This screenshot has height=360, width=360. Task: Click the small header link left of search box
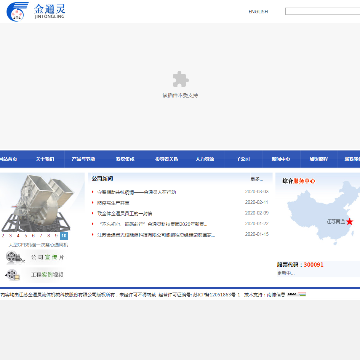point(258,12)
